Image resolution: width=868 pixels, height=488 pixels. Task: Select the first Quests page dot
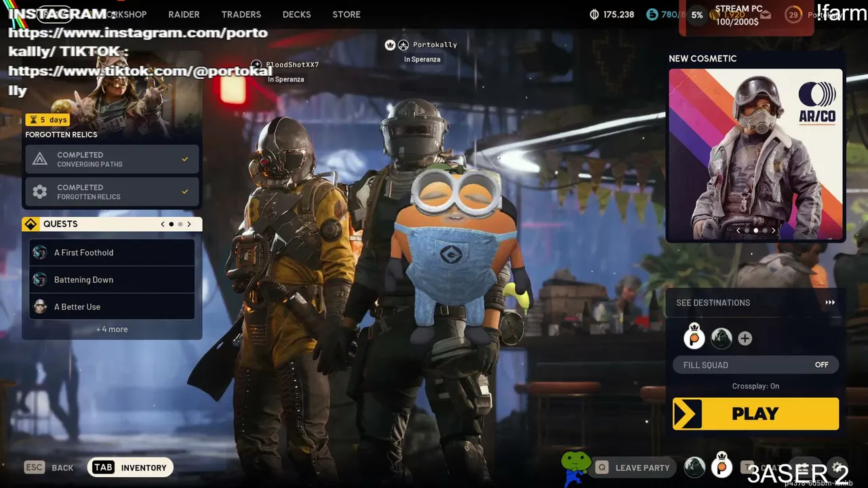pyautogui.click(x=171, y=224)
